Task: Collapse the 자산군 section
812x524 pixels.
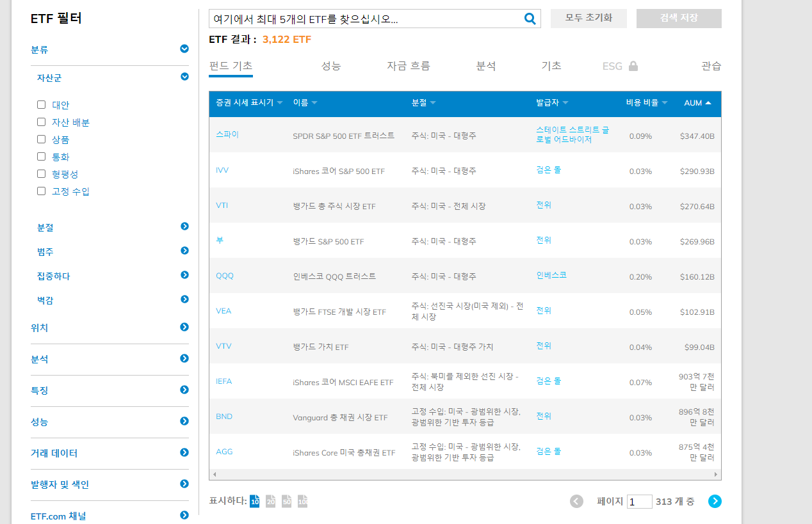Action: (184, 77)
